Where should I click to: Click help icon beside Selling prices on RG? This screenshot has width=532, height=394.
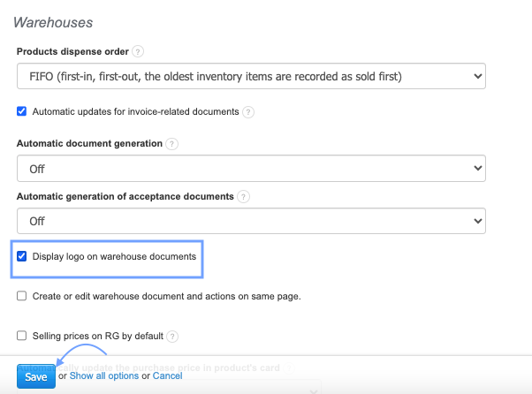click(173, 336)
